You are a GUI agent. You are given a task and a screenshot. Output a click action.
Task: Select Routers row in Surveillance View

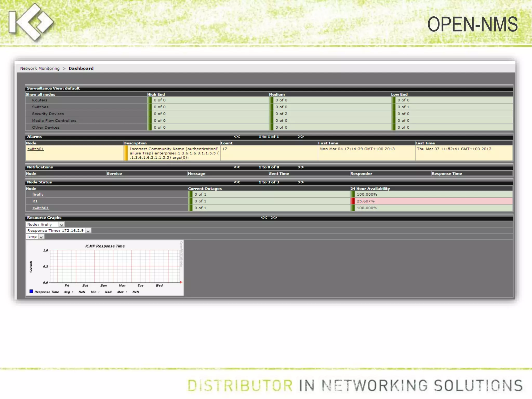click(40, 100)
